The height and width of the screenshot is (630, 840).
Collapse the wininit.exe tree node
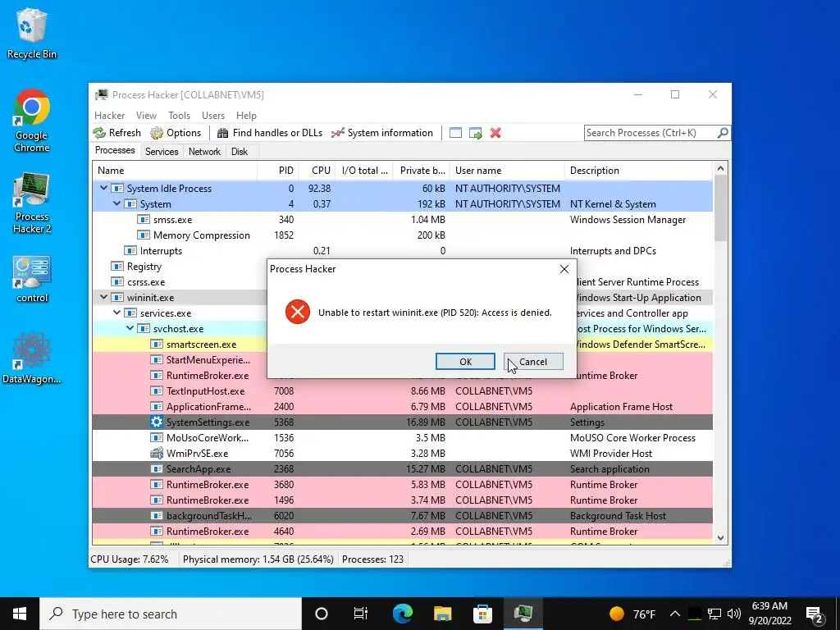coord(103,297)
